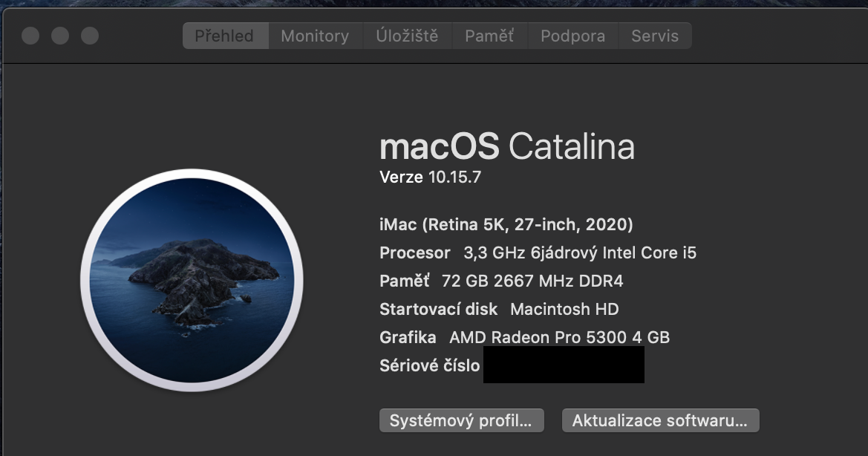Click the Macintosh HD startup disk value
The height and width of the screenshot is (456, 868).
click(x=564, y=310)
